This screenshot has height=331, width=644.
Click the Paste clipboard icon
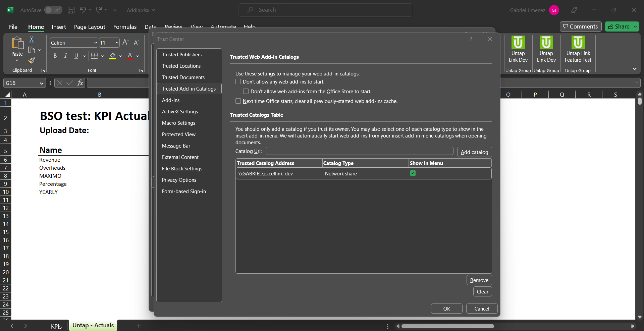coord(17,43)
